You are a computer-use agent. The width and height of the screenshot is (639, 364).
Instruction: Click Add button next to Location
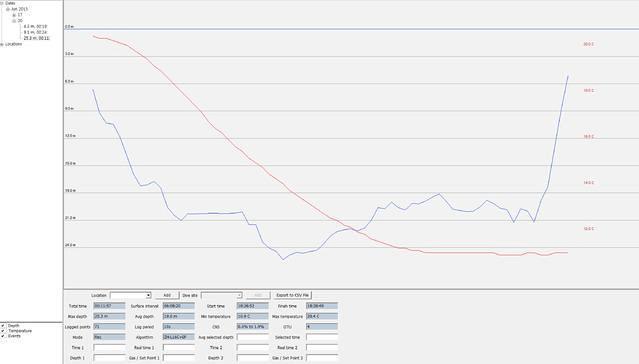point(167,295)
